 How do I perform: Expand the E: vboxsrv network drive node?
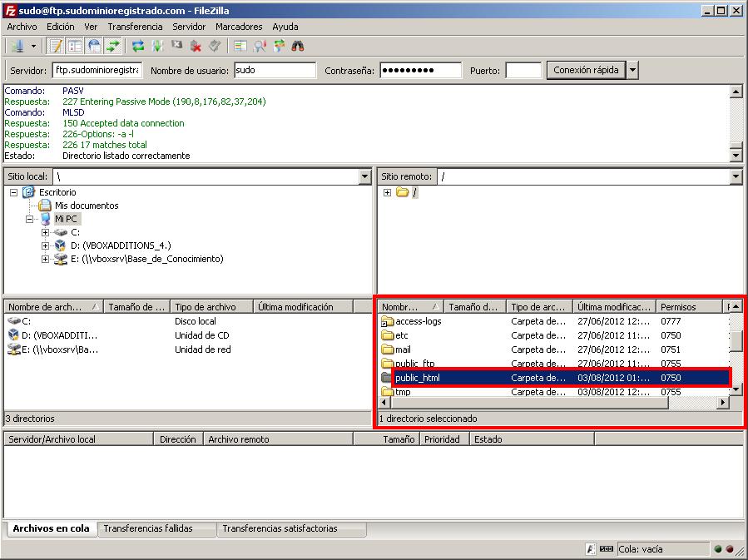tap(45, 260)
